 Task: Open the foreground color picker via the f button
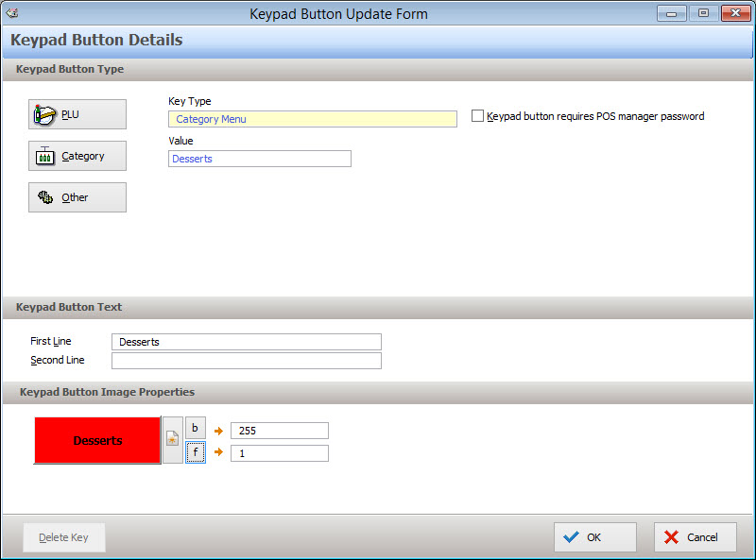(196, 452)
